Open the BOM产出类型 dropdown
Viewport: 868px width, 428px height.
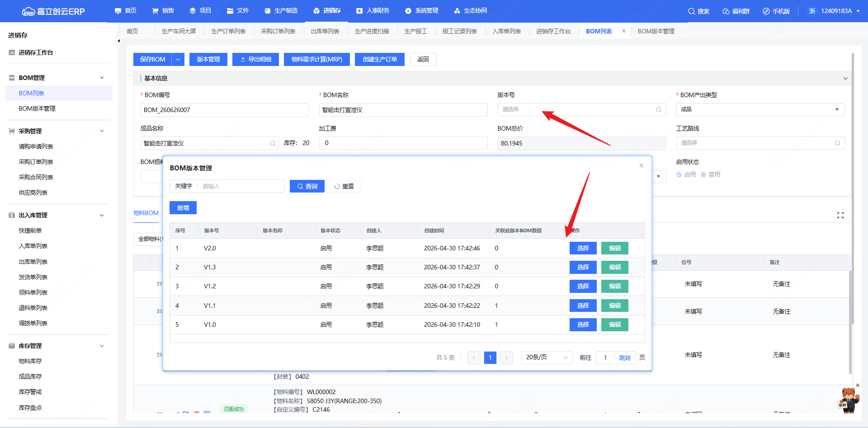(760, 109)
